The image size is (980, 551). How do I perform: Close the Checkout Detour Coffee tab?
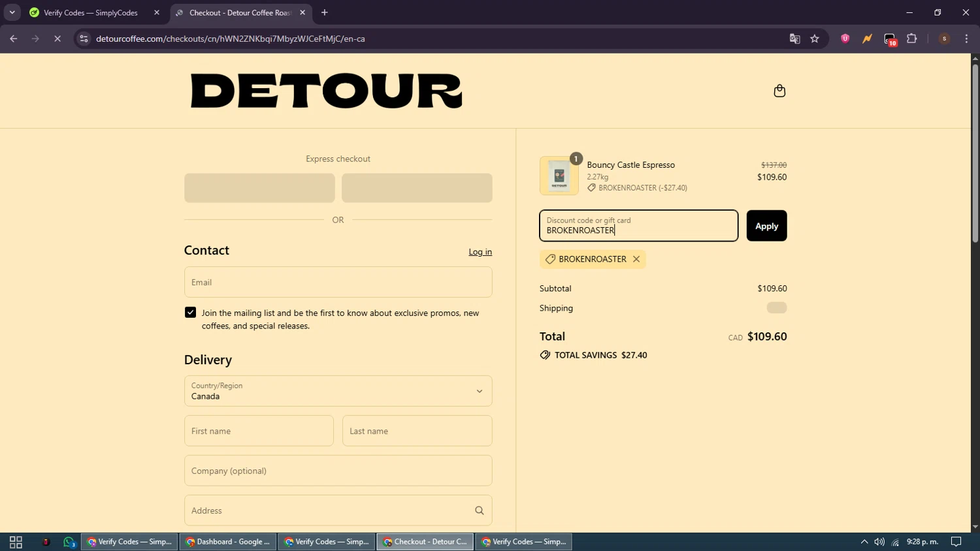click(x=302, y=12)
